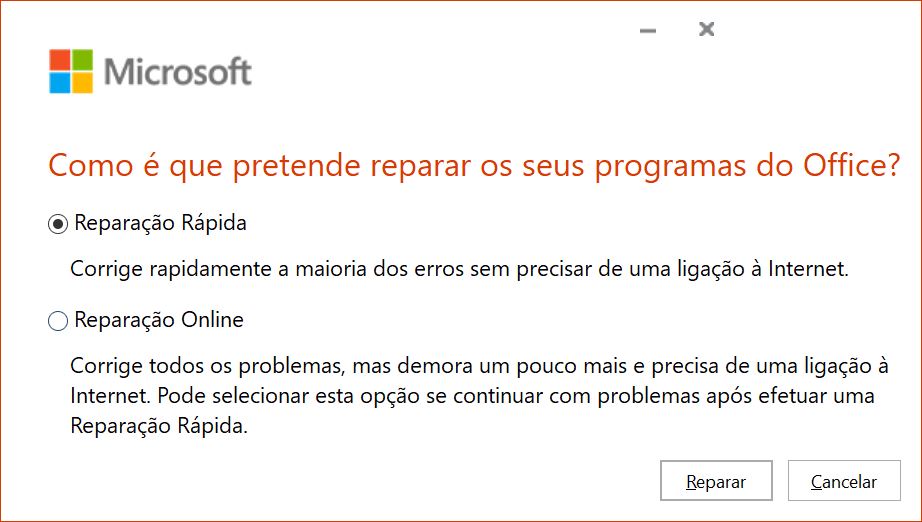This screenshot has width=922, height=522.
Task: Click the Reparação Rápida option label
Action: (160, 223)
